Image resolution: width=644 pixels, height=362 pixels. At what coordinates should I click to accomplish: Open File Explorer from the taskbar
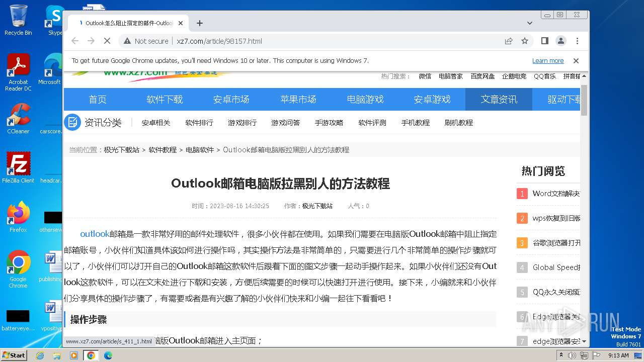tap(57, 355)
